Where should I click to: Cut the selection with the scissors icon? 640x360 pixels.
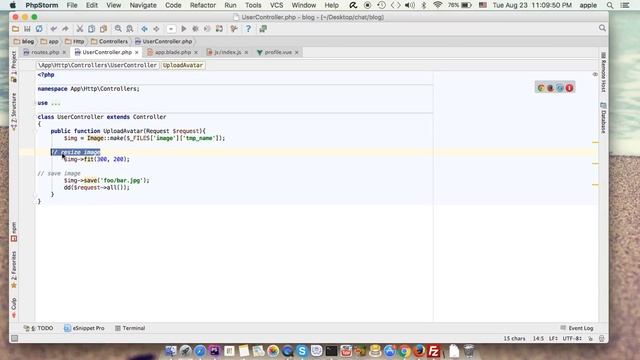click(80, 29)
